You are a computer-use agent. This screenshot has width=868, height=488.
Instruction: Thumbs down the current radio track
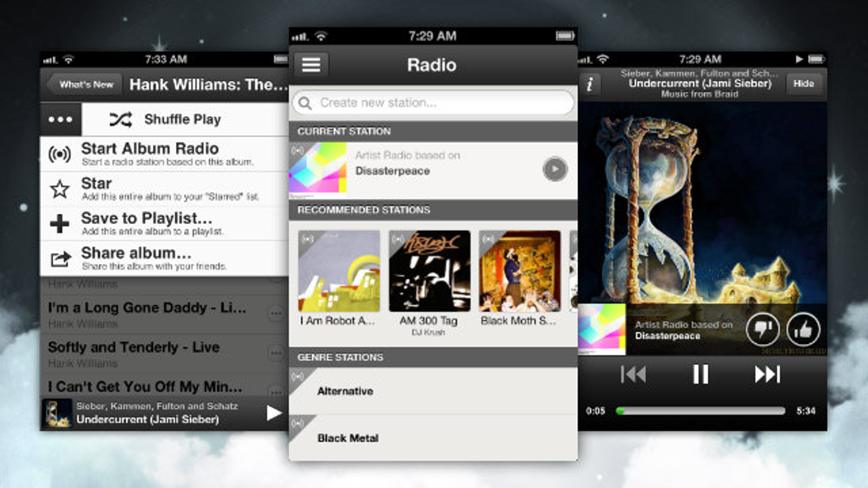pos(763,329)
